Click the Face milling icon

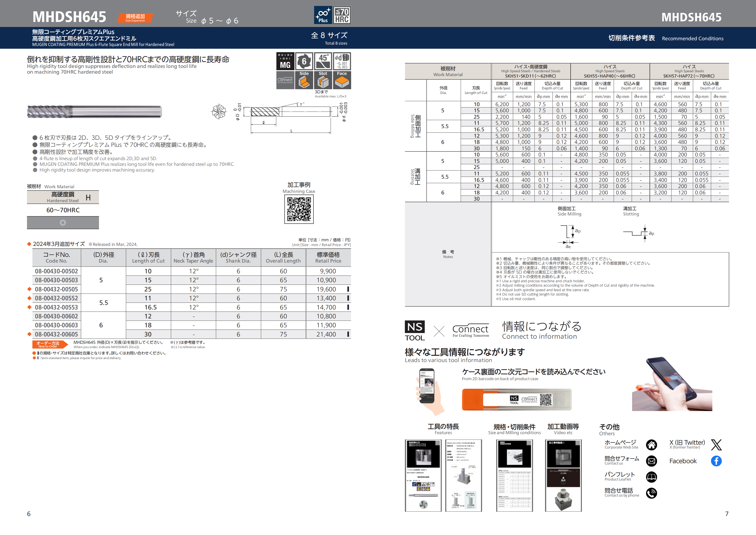coord(342,80)
